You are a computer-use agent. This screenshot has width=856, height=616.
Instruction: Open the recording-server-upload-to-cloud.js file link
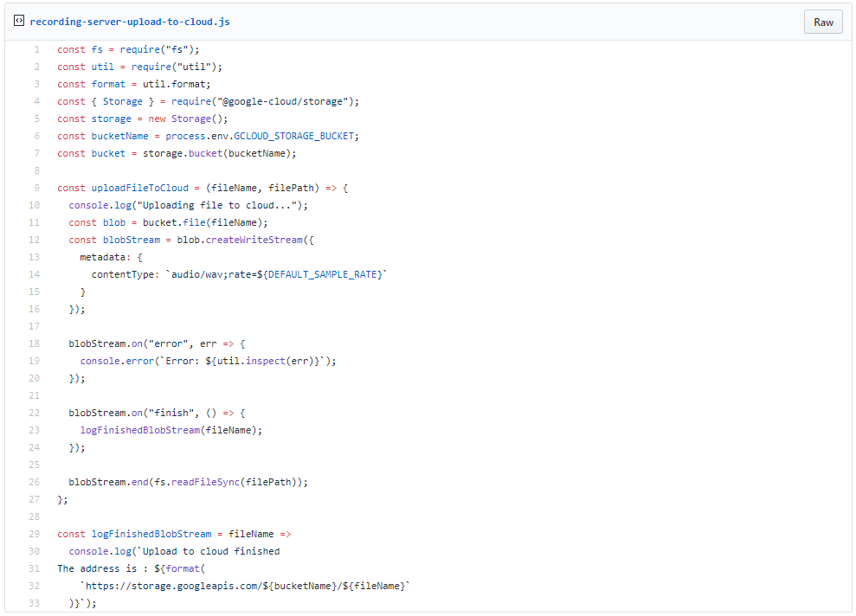point(130,22)
